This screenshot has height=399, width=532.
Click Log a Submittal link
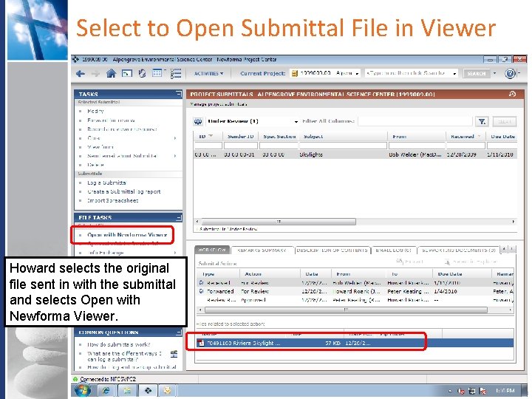point(106,183)
